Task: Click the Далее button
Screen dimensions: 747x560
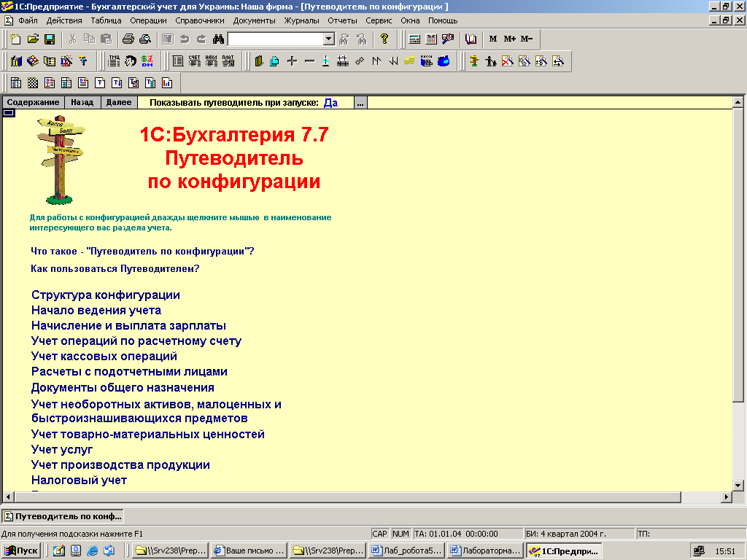Action: click(119, 102)
